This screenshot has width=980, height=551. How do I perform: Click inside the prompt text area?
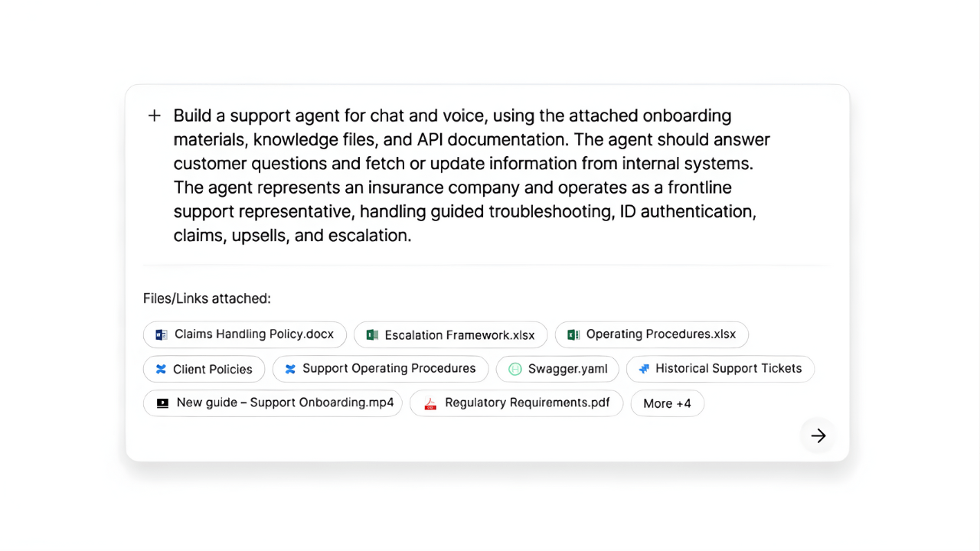(x=471, y=175)
